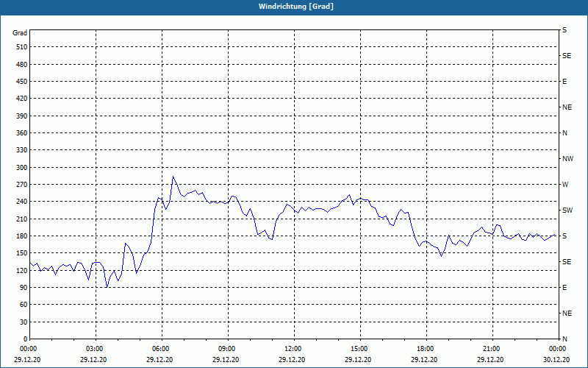The image size is (588, 368).
Task: Click the 29.12.20 date under 06:00
Action: click(x=159, y=359)
